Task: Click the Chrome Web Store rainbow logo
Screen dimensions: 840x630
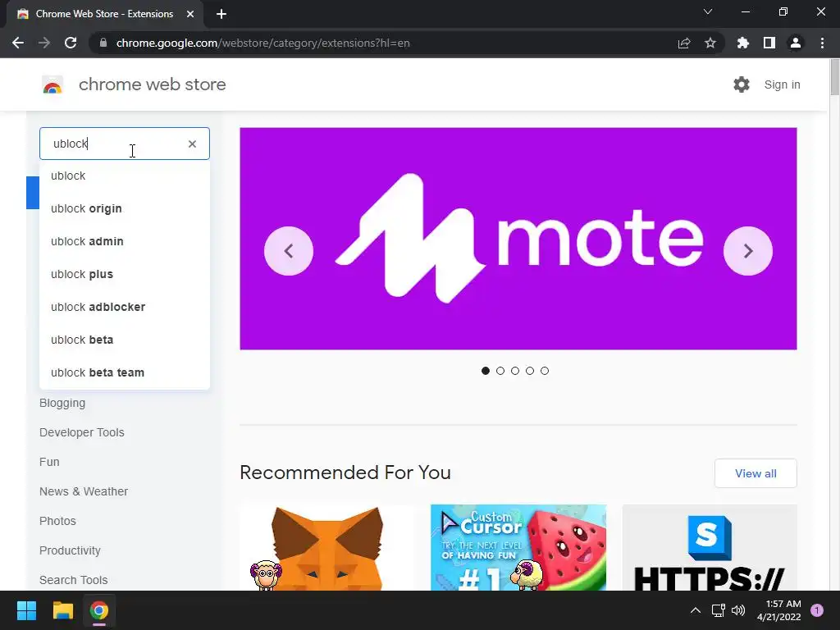Action: tap(52, 84)
